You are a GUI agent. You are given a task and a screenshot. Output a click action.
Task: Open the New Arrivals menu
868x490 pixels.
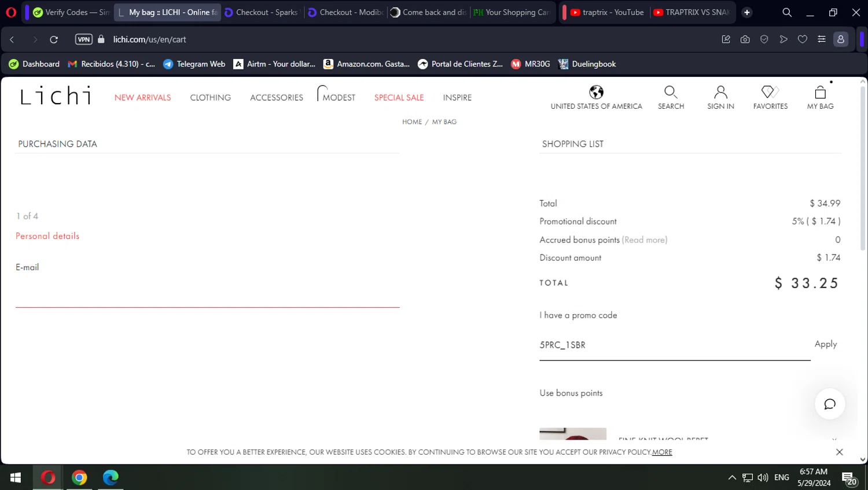pyautogui.click(x=143, y=98)
